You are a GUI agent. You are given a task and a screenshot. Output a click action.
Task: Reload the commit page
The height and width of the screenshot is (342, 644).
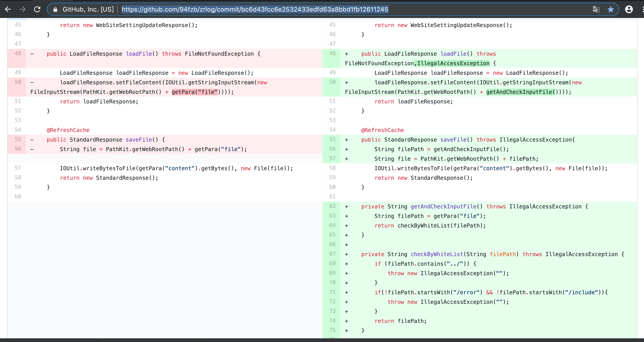(37, 9)
